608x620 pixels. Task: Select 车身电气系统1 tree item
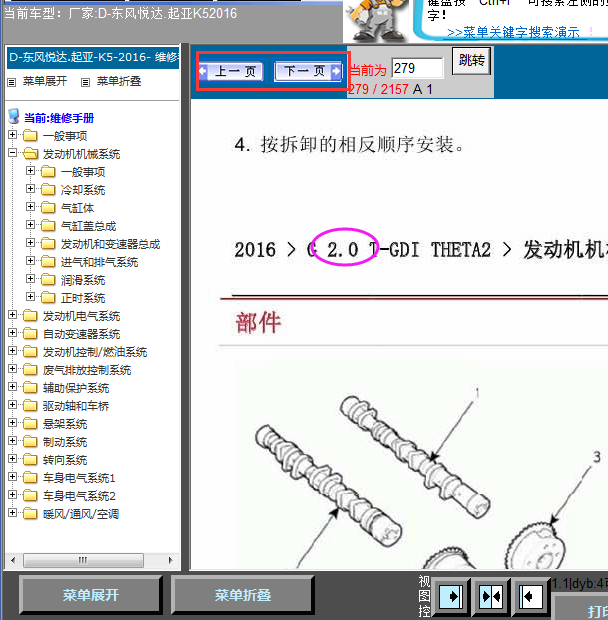pyautogui.click(x=79, y=478)
